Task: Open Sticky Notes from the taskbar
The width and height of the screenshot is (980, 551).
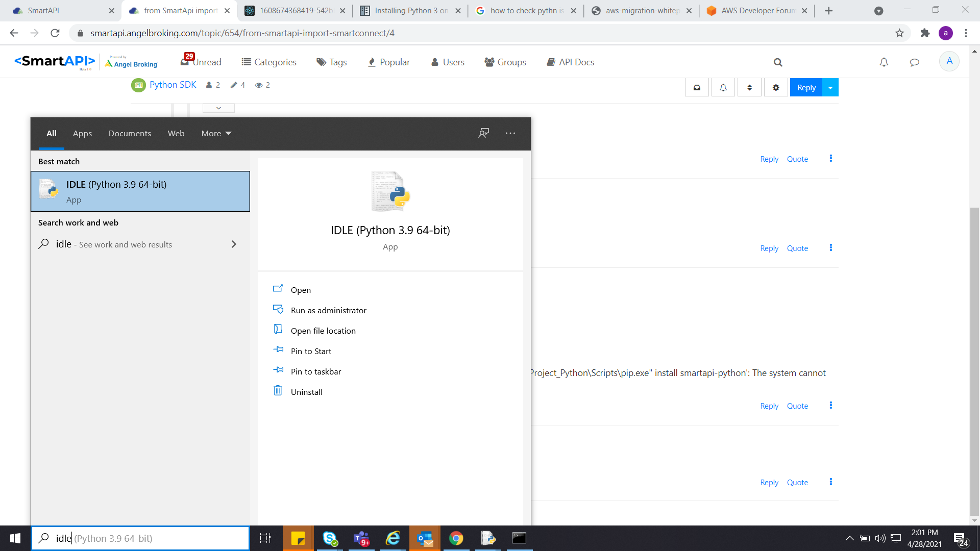Action: click(x=298, y=538)
